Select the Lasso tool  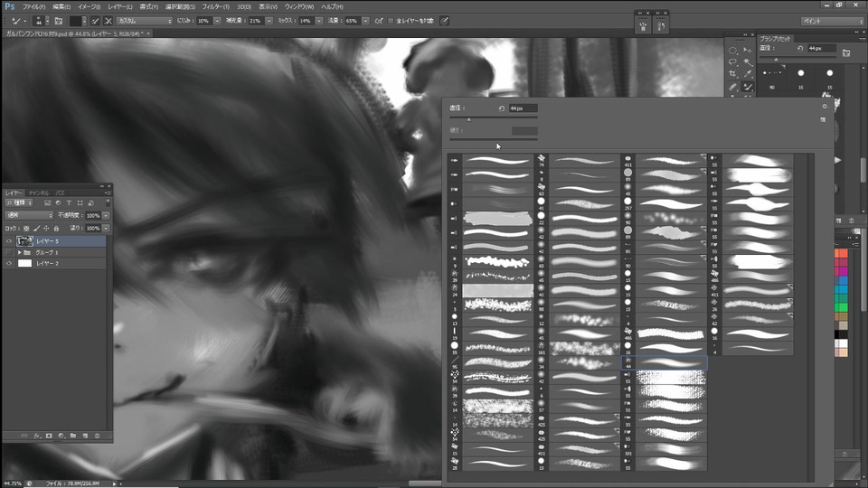732,61
